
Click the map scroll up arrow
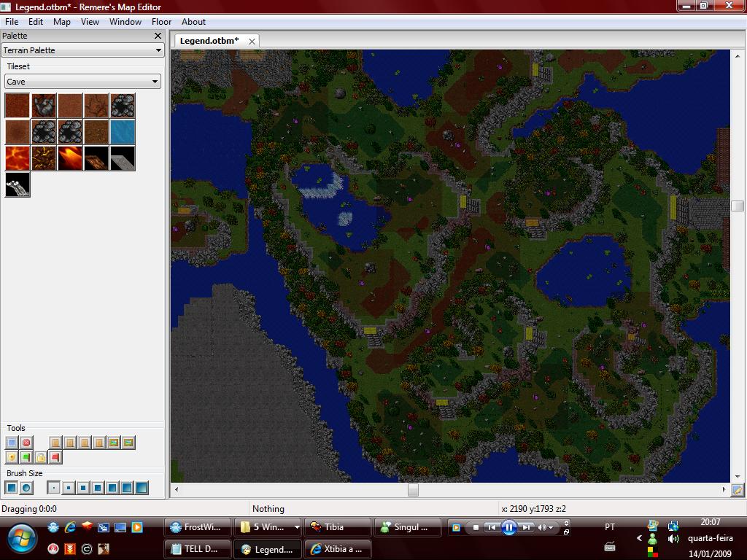tap(738, 55)
